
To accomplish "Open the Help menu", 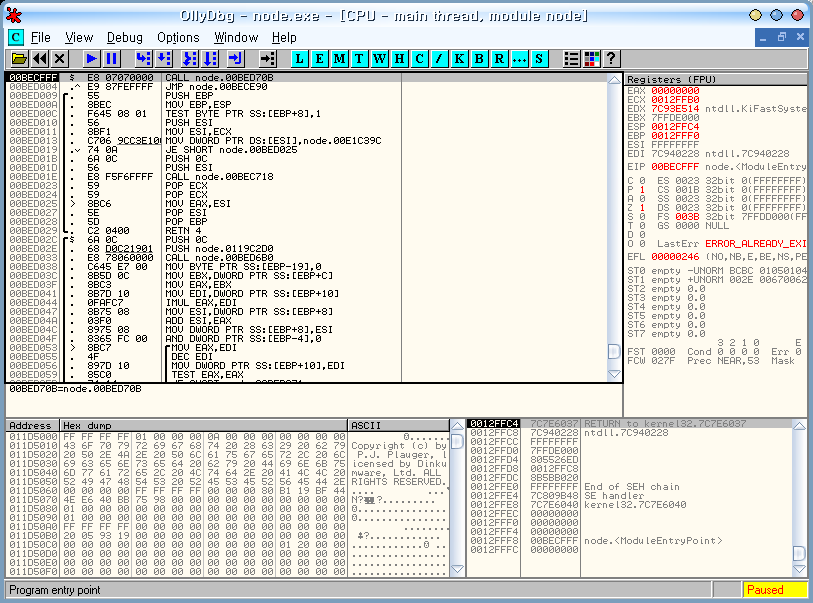I will 284,37.
